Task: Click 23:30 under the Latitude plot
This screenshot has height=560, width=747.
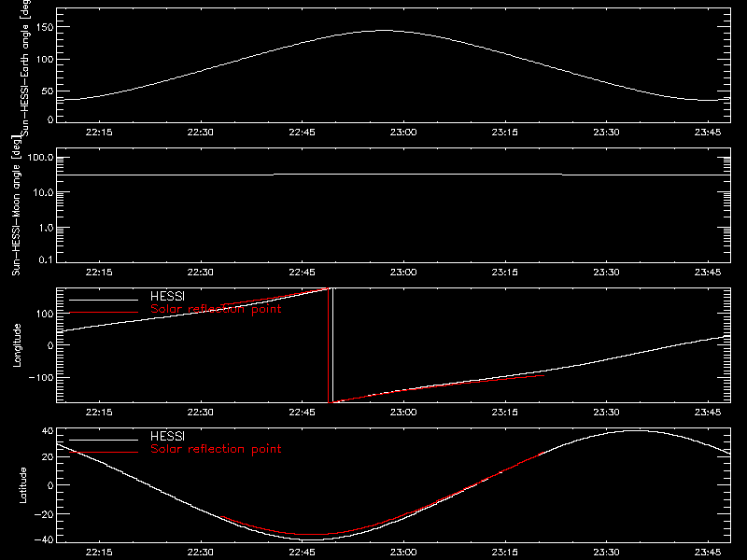Action: 606,553
